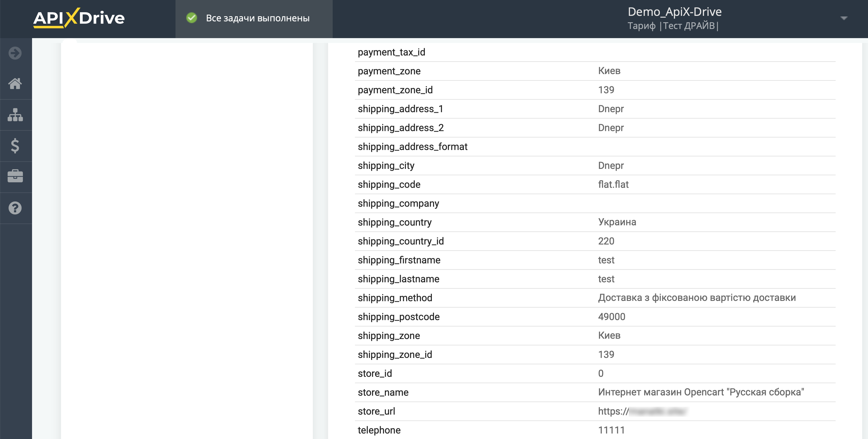Select the shipping_city field name
Viewport: 868px width, 439px height.
pos(386,166)
